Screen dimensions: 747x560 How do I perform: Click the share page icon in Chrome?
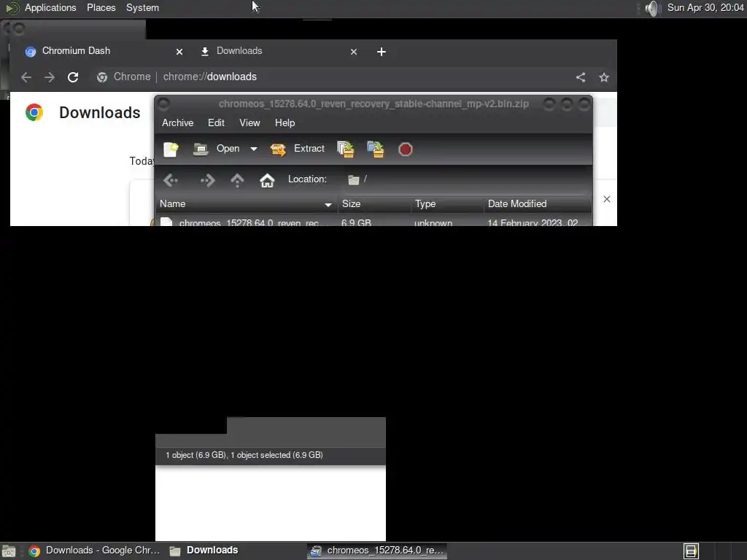580,77
